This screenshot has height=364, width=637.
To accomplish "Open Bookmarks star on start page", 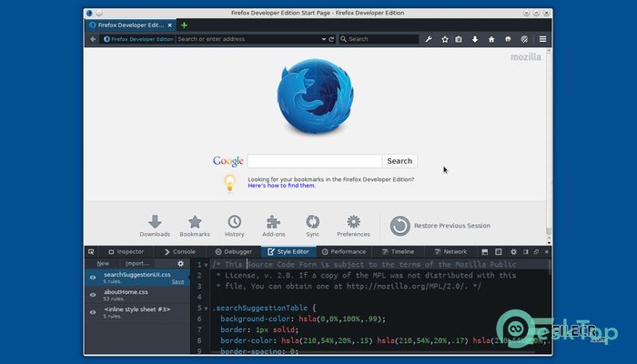I will [x=195, y=226].
